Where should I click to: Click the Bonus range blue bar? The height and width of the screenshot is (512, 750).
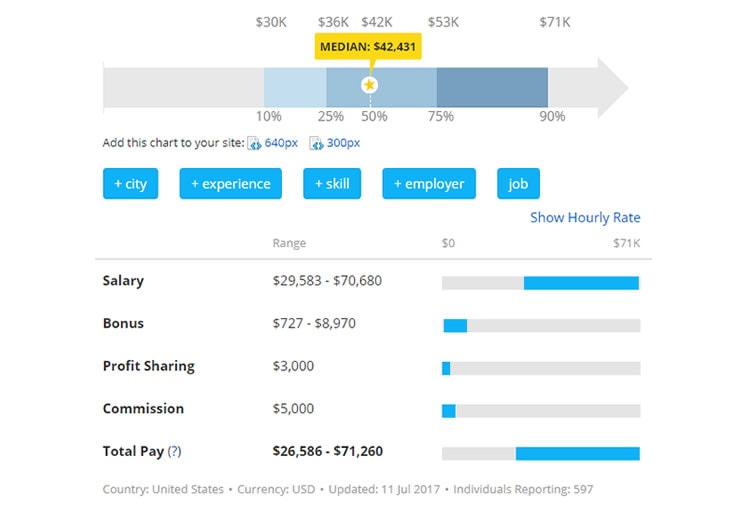click(455, 325)
